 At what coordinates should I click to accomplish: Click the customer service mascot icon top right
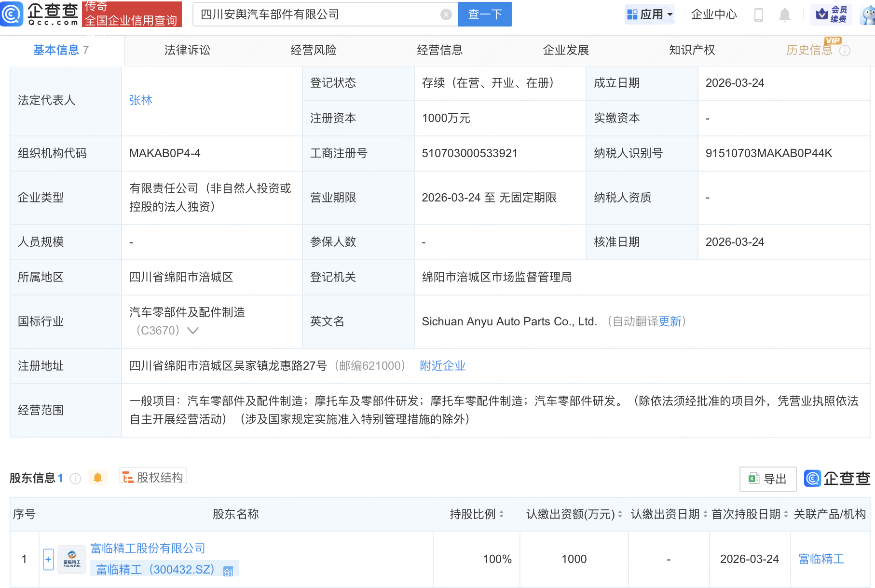click(x=866, y=15)
